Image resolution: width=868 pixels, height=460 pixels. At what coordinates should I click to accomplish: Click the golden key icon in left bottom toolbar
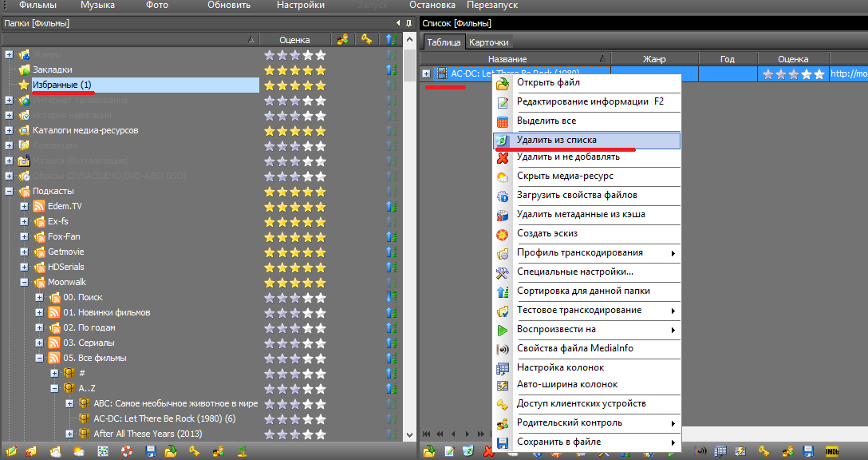pos(195,451)
